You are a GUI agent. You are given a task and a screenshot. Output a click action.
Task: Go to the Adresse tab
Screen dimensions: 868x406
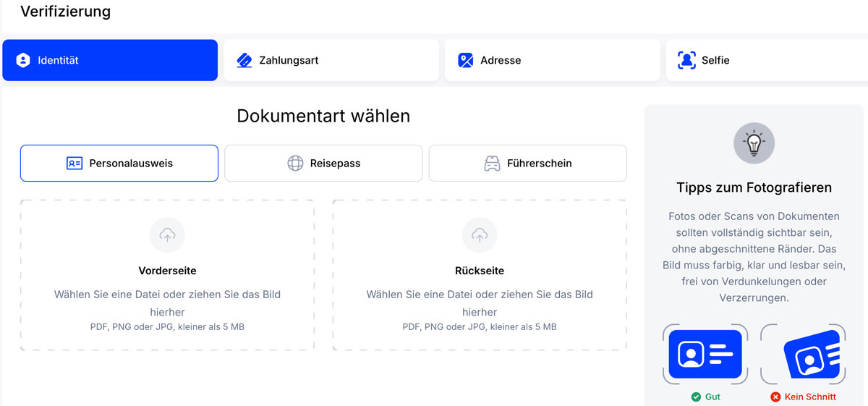(553, 60)
